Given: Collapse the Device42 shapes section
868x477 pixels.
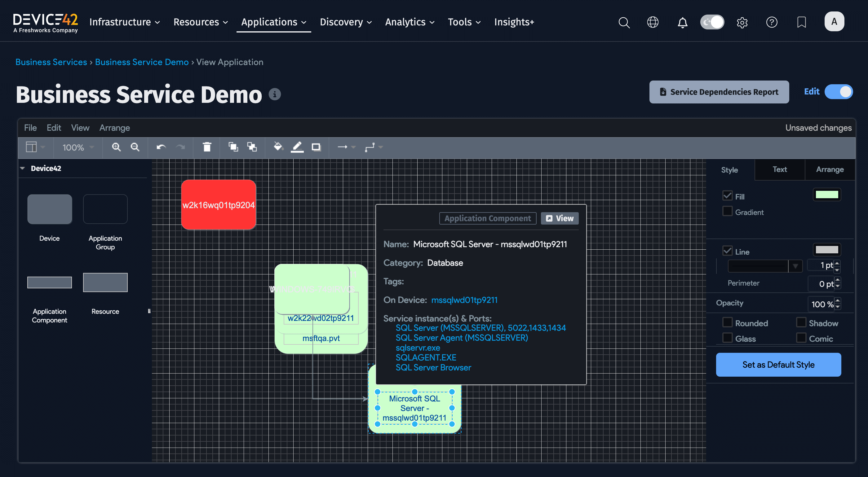Looking at the screenshot, I should coord(23,168).
